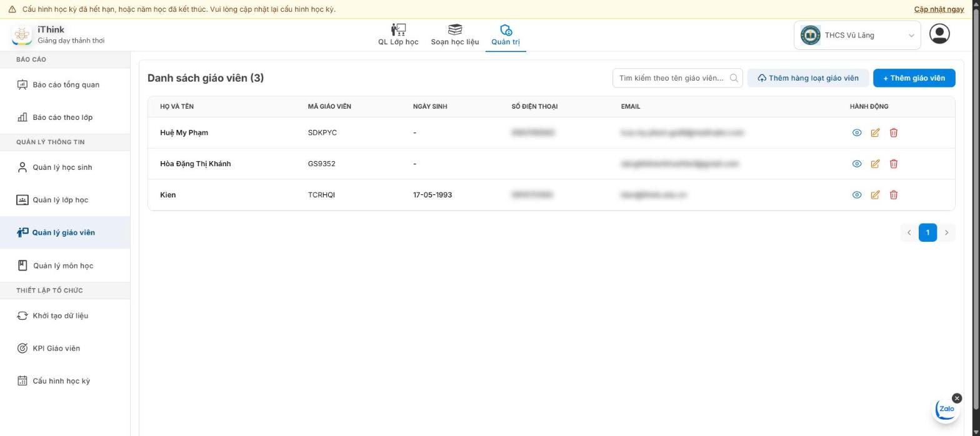Image resolution: width=980 pixels, height=436 pixels.
Task: Edit teacher Huệ My Phạm's record
Action: pos(875,132)
